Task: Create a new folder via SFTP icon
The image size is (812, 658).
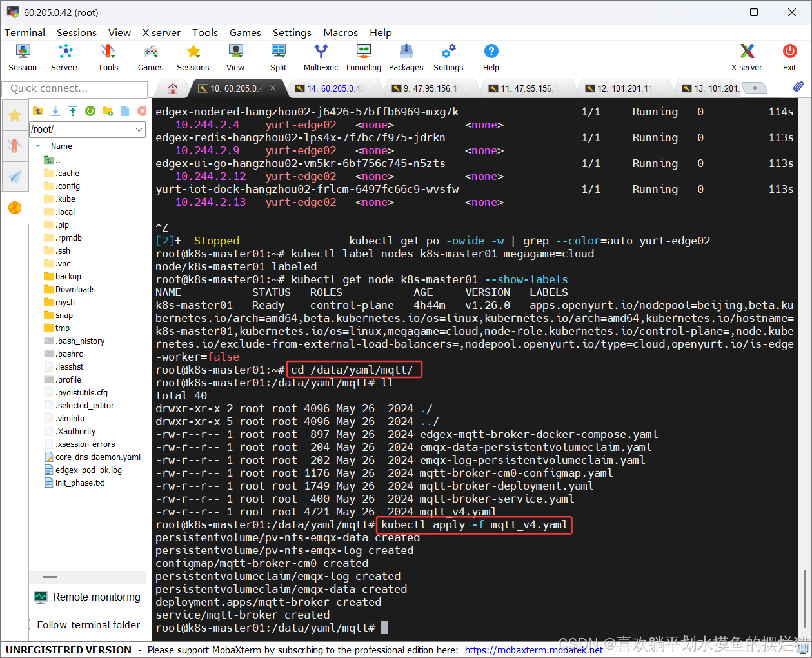Action: [x=108, y=111]
